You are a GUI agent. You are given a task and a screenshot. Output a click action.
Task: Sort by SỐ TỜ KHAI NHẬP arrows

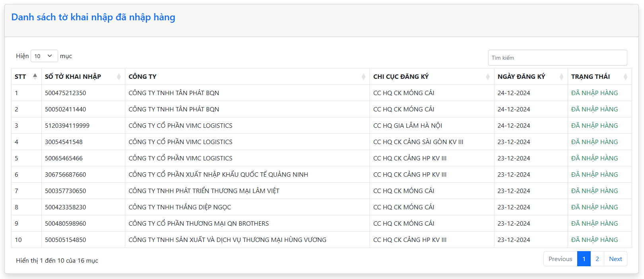[119, 77]
